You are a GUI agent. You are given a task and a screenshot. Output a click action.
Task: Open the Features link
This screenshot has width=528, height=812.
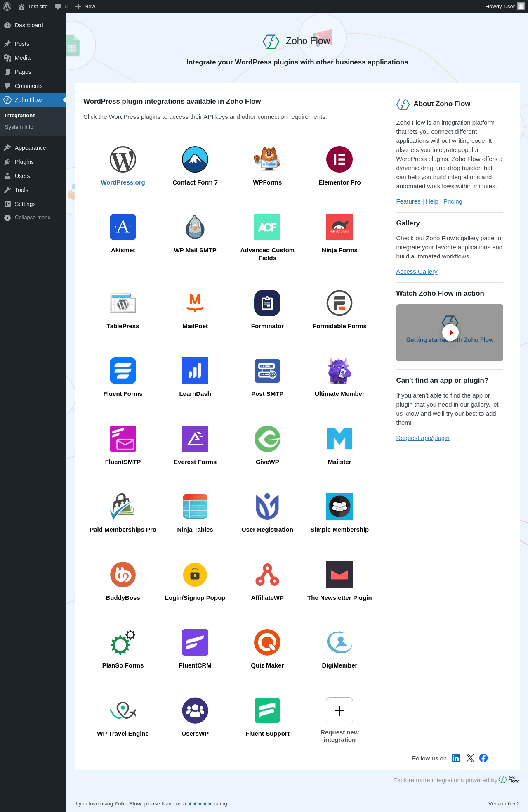click(408, 201)
